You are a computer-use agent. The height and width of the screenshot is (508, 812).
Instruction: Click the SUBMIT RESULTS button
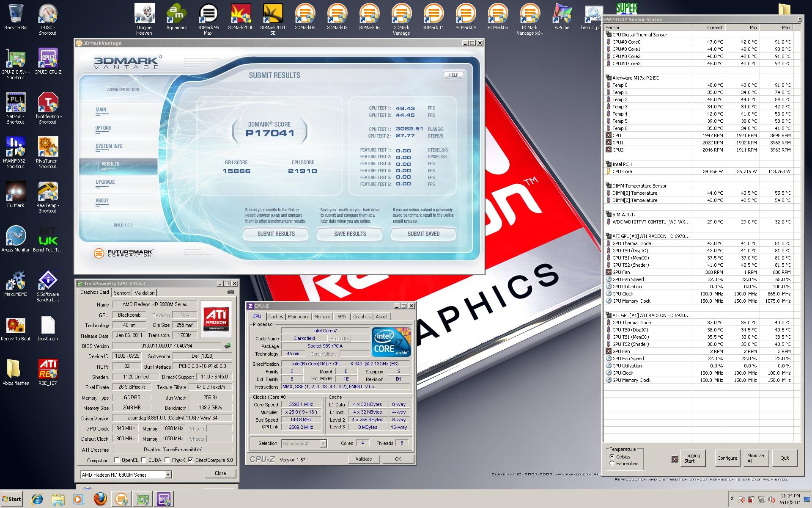click(276, 234)
